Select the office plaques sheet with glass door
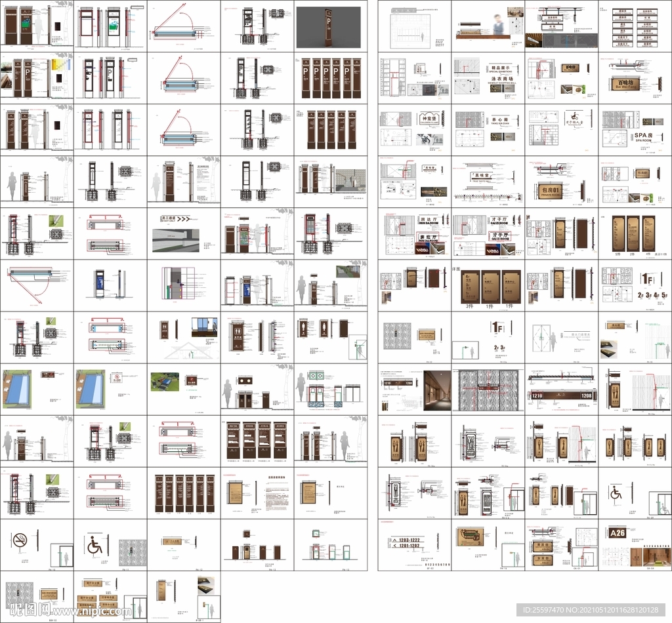The image size is (672, 623). [x=110, y=597]
